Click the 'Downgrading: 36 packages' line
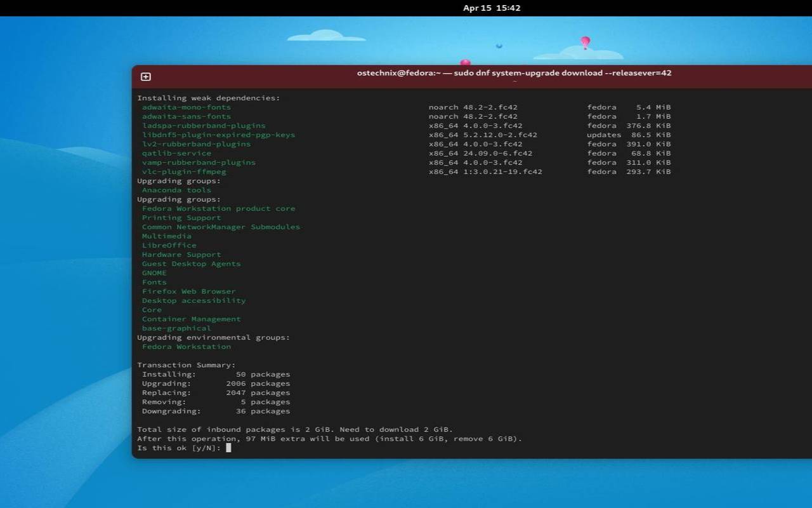Image resolution: width=812 pixels, height=508 pixels. 216,411
